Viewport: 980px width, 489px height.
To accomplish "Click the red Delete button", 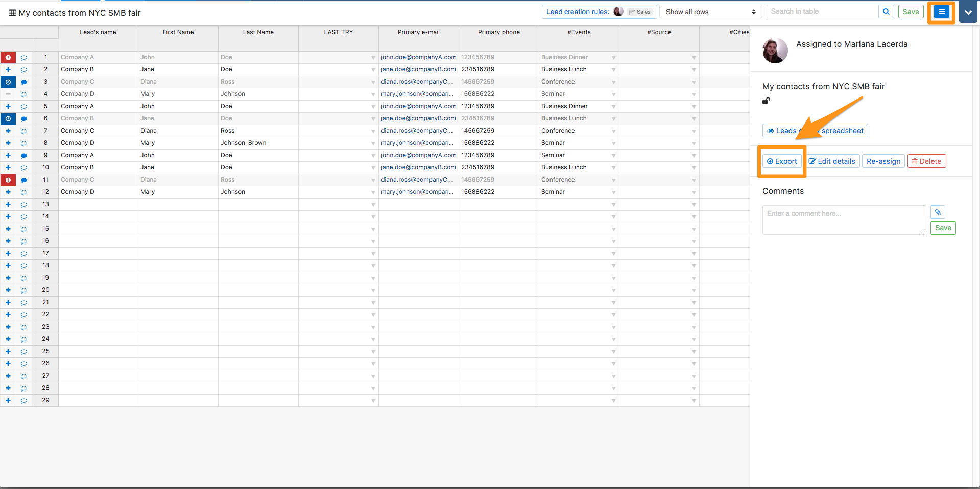I will tap(926, 161).
